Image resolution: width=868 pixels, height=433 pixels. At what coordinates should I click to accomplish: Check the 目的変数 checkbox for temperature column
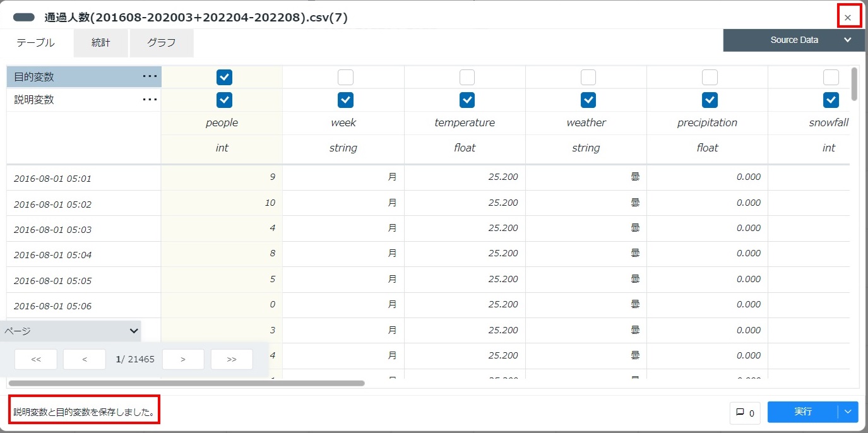(x=467, y=77)
